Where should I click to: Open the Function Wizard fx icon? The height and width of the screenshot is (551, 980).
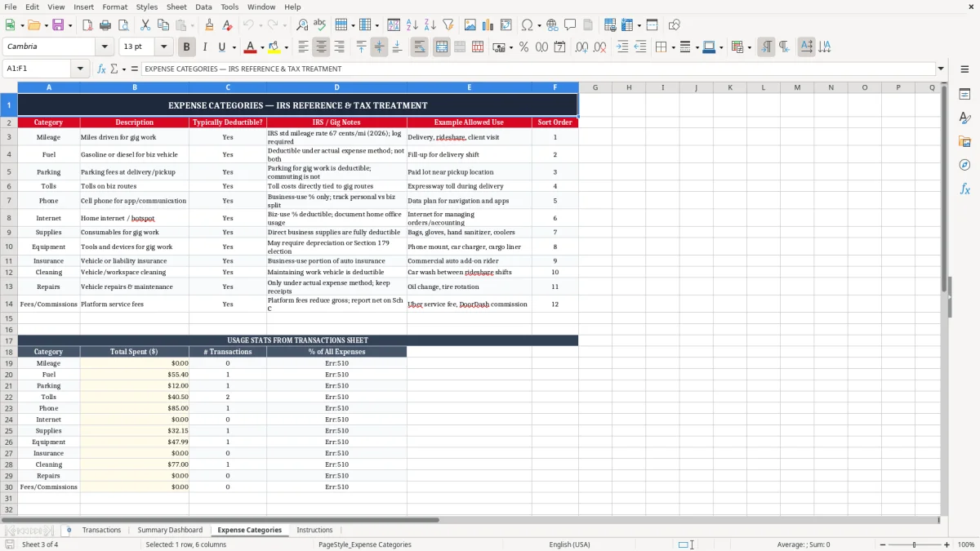pos(101,69)
